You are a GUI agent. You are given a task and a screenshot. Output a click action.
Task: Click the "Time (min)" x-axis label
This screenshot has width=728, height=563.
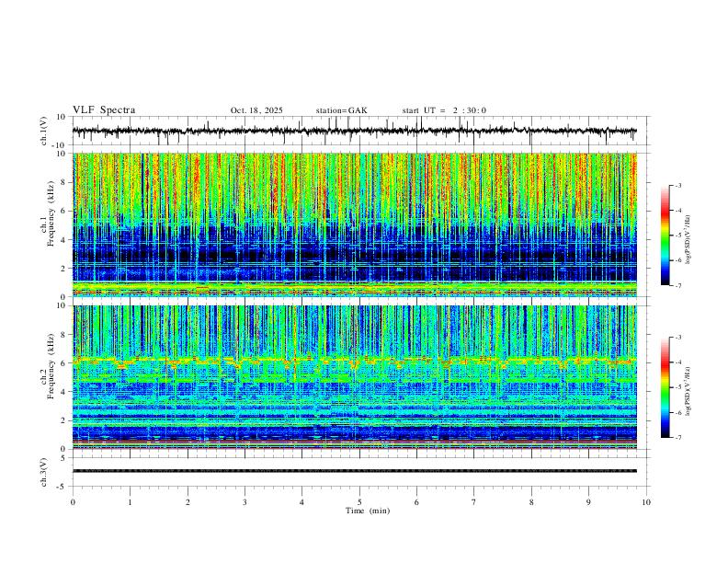368,511
